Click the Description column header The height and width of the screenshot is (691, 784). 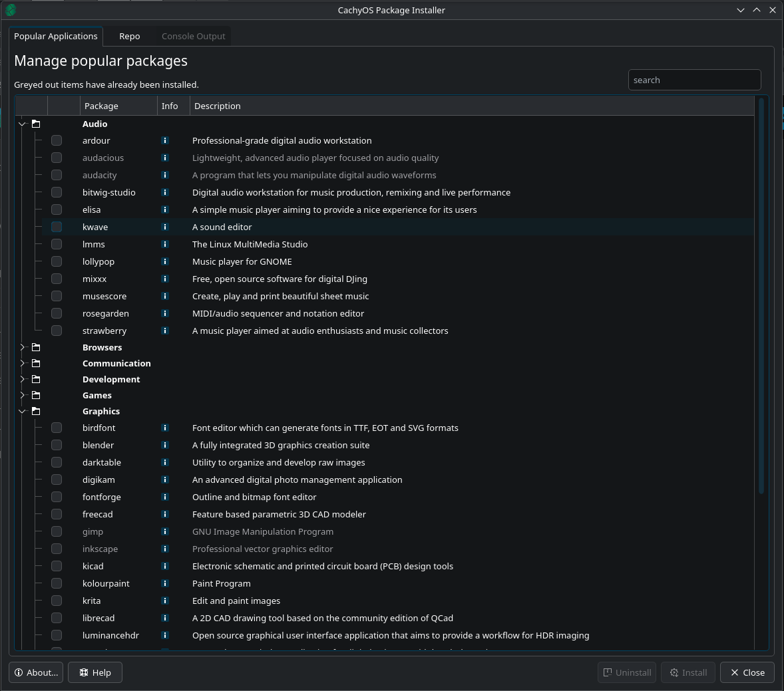point(471,106)
